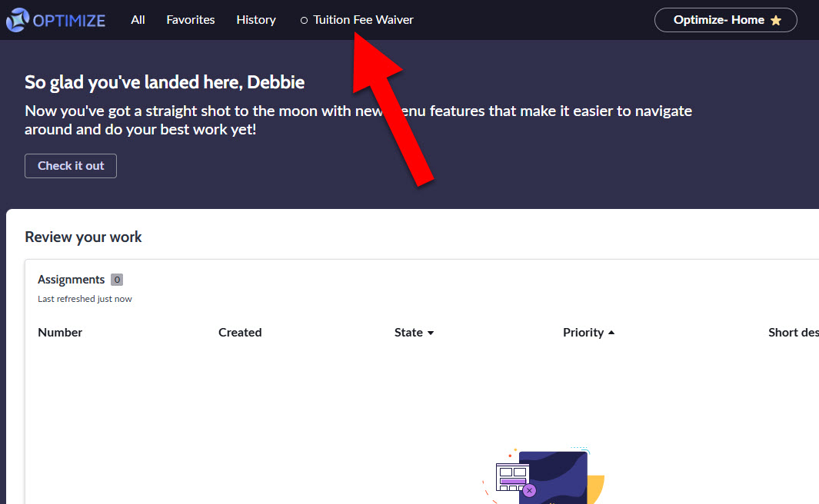Sort by the Number column header
The image size is (819, 504).
pos(60,333)
